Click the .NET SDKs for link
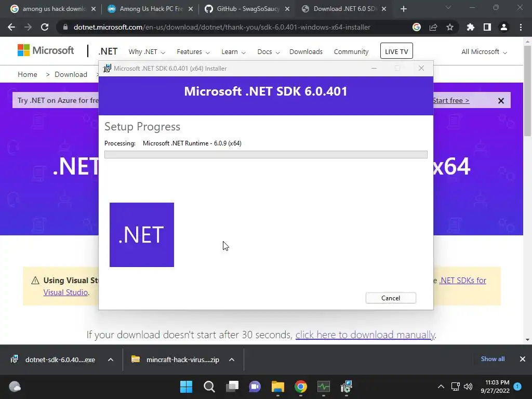 pyautogui.click(x=463, y=280)
